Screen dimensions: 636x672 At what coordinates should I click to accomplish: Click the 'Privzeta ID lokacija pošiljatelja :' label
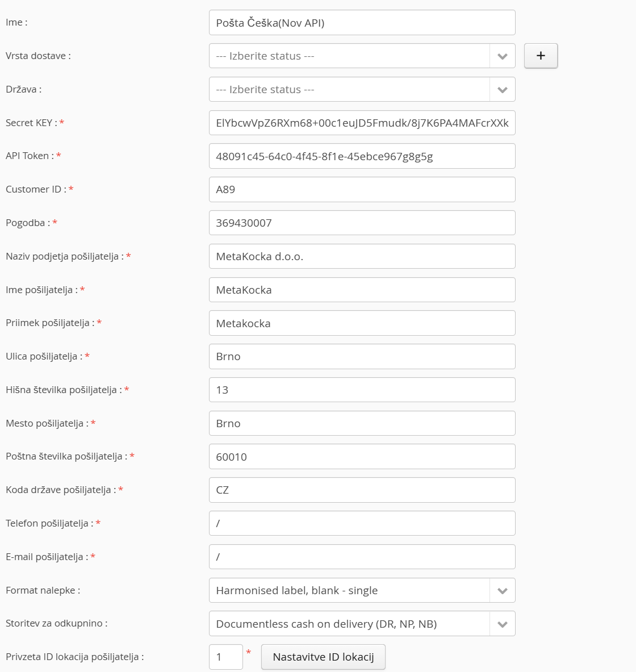coord(74,657)
